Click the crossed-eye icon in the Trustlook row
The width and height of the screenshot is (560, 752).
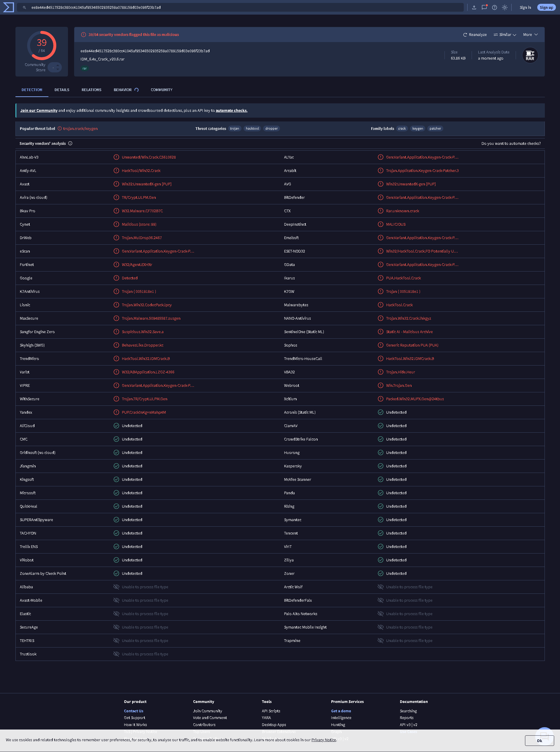coord(116,654)
